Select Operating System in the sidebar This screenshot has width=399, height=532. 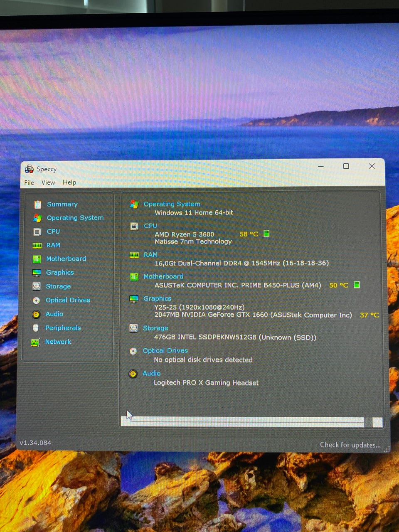75,218
